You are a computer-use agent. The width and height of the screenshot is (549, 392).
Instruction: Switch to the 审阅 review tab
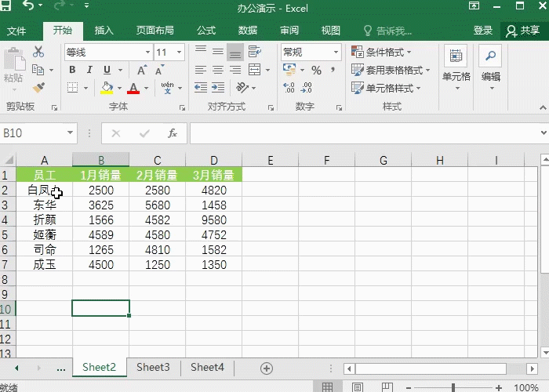point(289,31)
